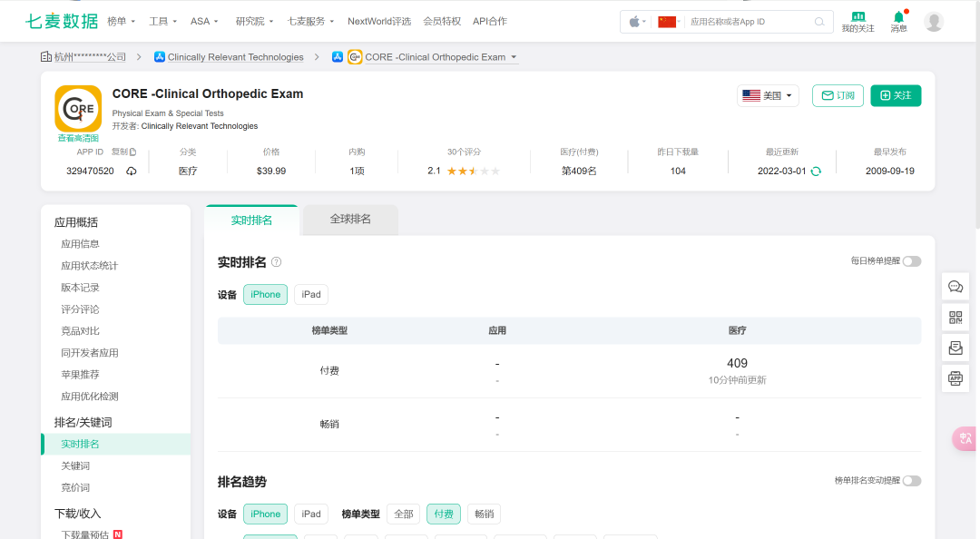
Task: Open Clinically Relevant Technologies breadcrumb link
Action: coord(236,57)
